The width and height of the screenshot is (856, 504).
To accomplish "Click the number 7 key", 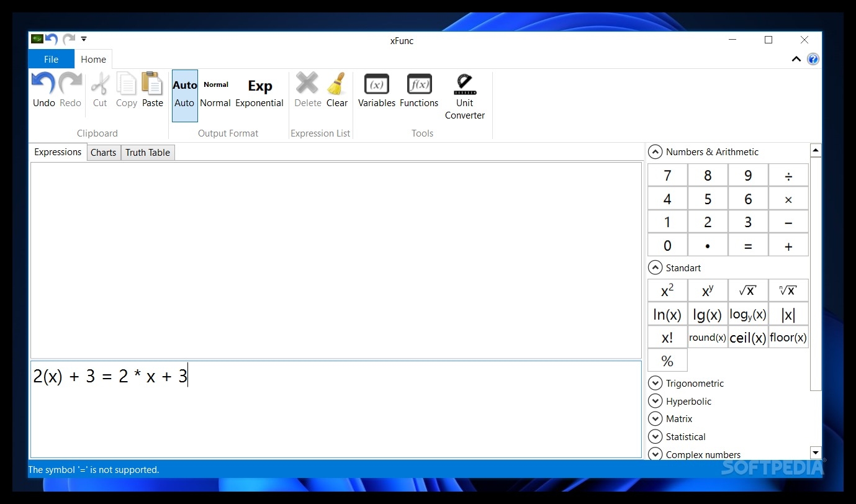I will [667, 176].
